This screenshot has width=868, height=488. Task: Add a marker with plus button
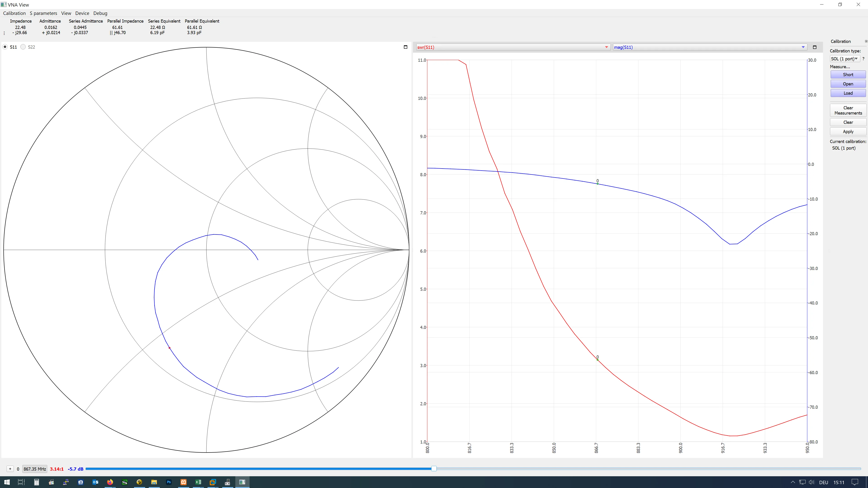[x=10, y=469]
